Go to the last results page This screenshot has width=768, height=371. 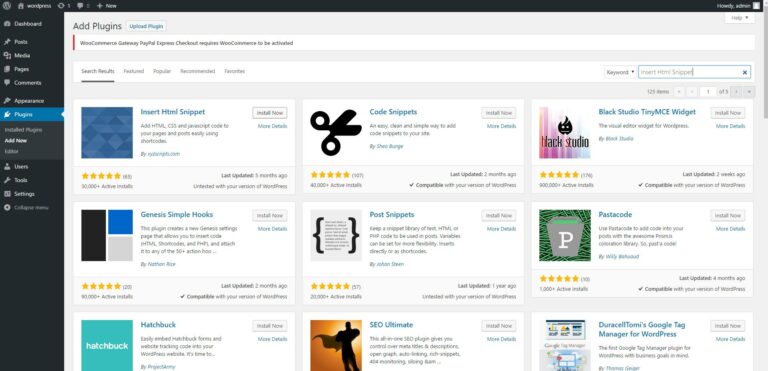(749, 92)
